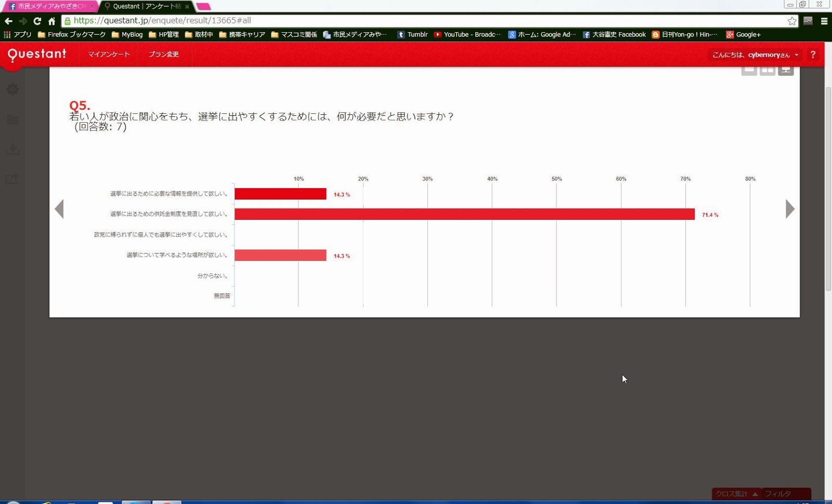Open the HP管理 bookmark folder
The width and height of the screenshot is (832, 504).
[x=164, y=35]
